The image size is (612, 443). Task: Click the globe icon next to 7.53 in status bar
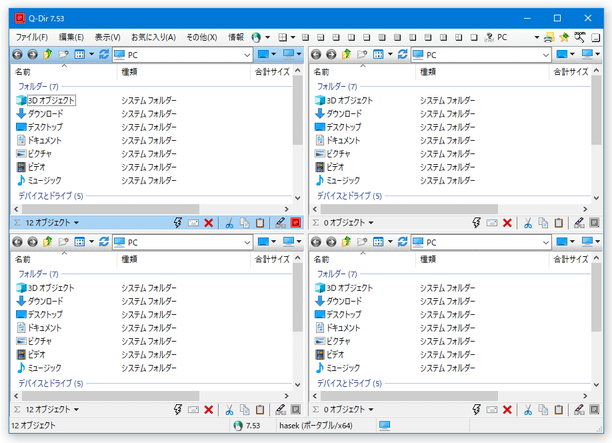coord(238,425)
